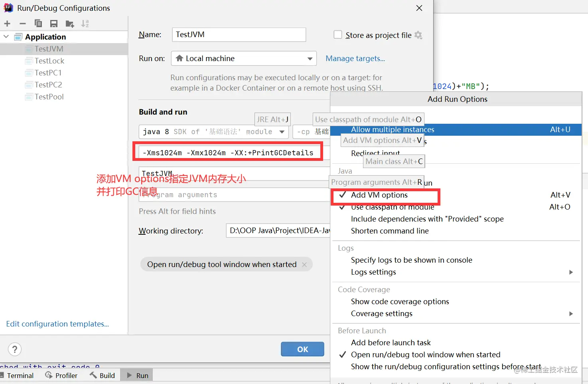Copy the selected configuration

pyautogui.click(x=38, y=24)
